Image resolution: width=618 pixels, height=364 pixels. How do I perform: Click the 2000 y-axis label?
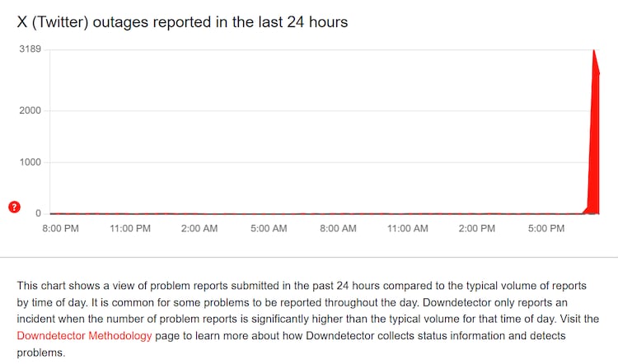tap(30, 110)
